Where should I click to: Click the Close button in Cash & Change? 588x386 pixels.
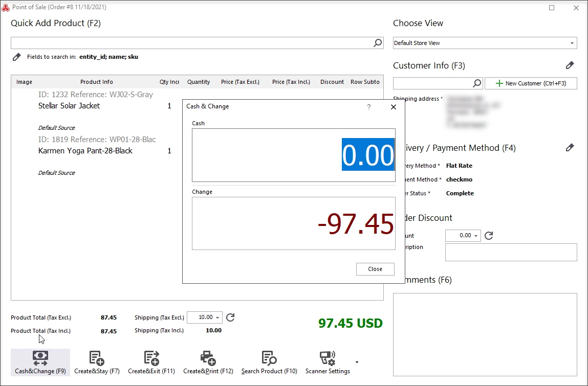(375, 269)
